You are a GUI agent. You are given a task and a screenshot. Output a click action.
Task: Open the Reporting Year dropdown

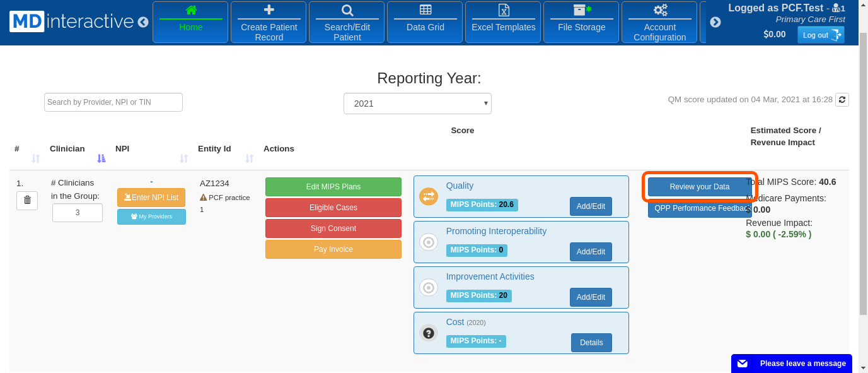417,104
